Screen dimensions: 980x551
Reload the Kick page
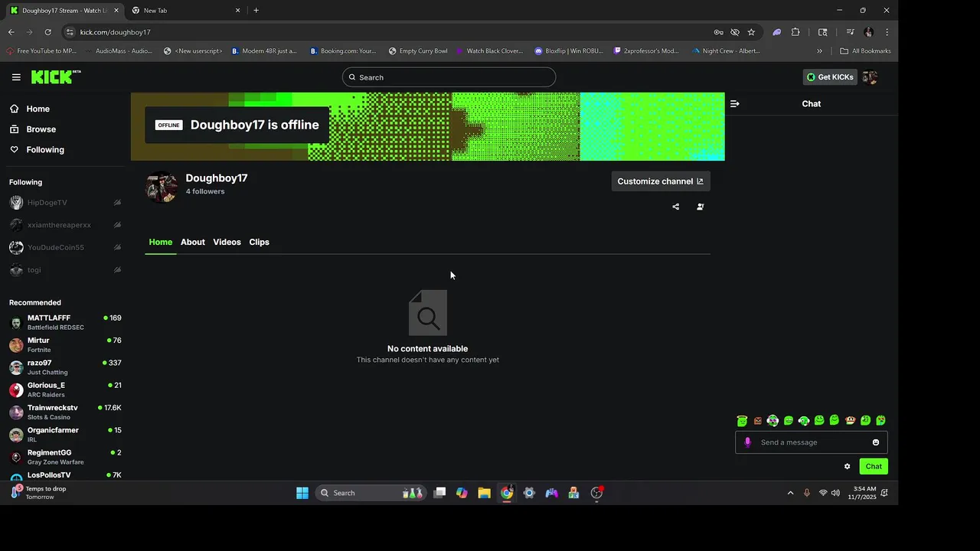point(47,32)
